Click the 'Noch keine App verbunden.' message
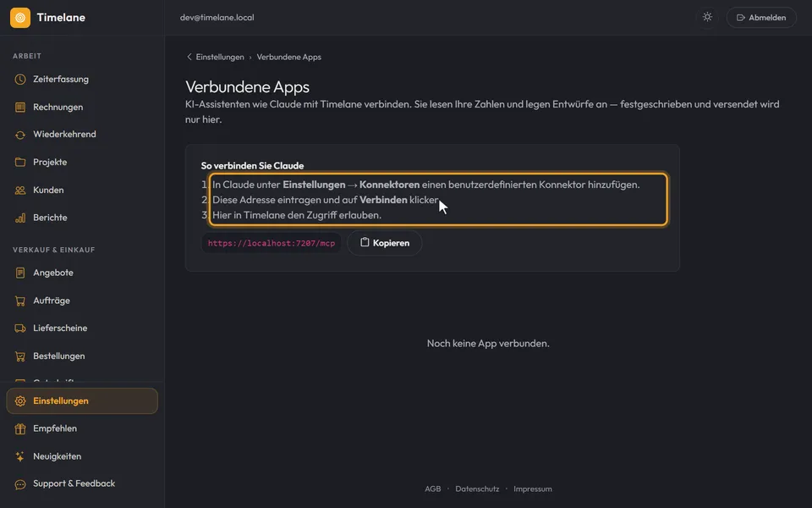This screenshot has width=812, height=508. [x=488, y=343]
